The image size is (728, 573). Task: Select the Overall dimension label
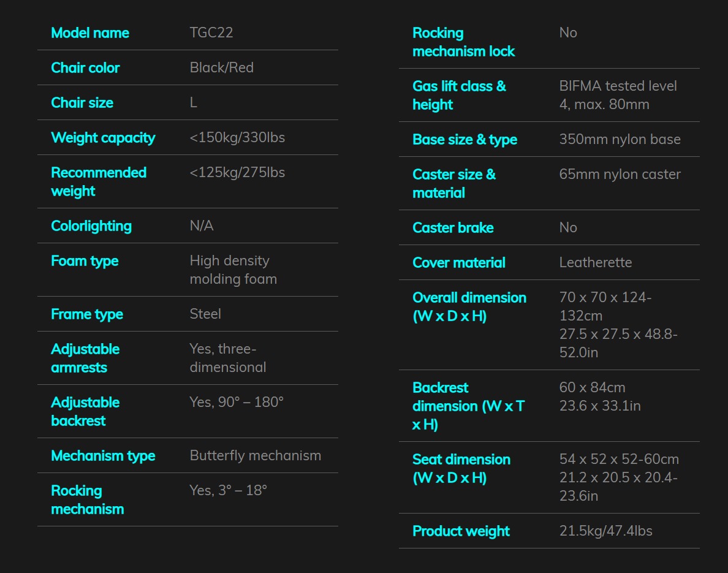point(469,307)
